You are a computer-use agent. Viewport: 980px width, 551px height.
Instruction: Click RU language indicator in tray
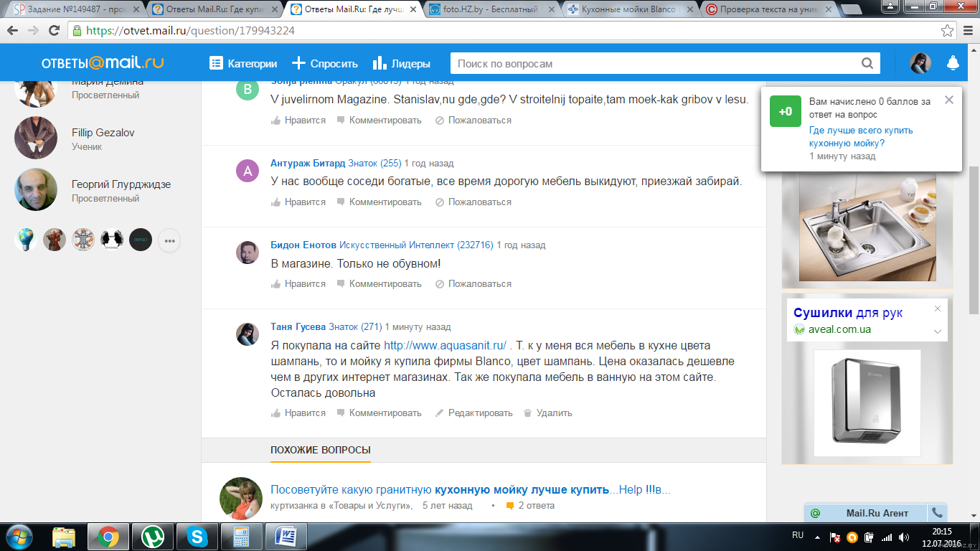pyautogui.click(x=798, y=535)
